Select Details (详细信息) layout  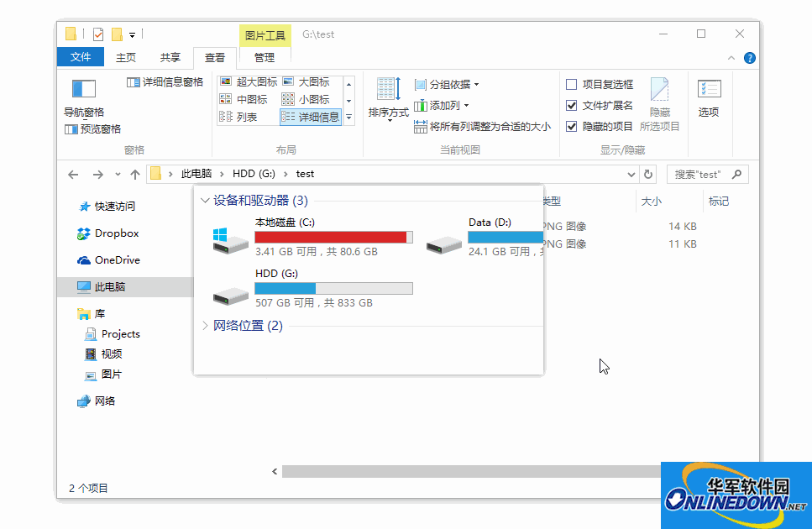(x=310, y=117)
